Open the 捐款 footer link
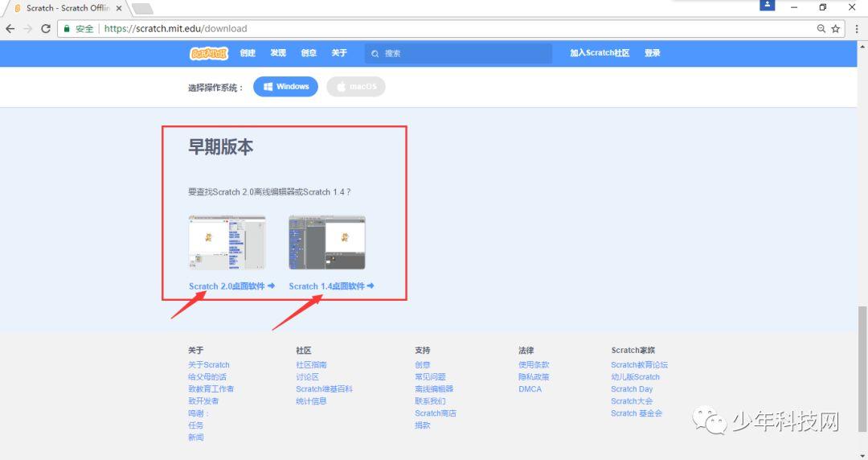Image resolution: width=868 pixels, height=460 pixels. pyautogui.click(x=423, y=426)
